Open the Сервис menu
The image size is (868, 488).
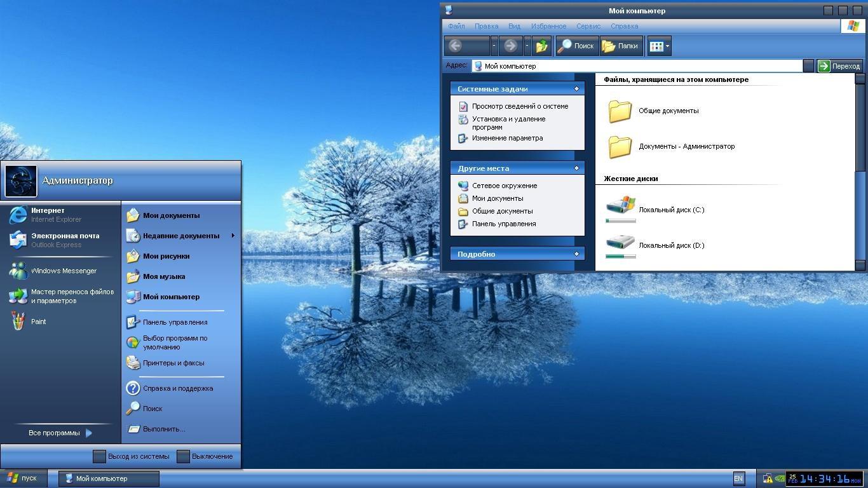(x=588, y=26)
